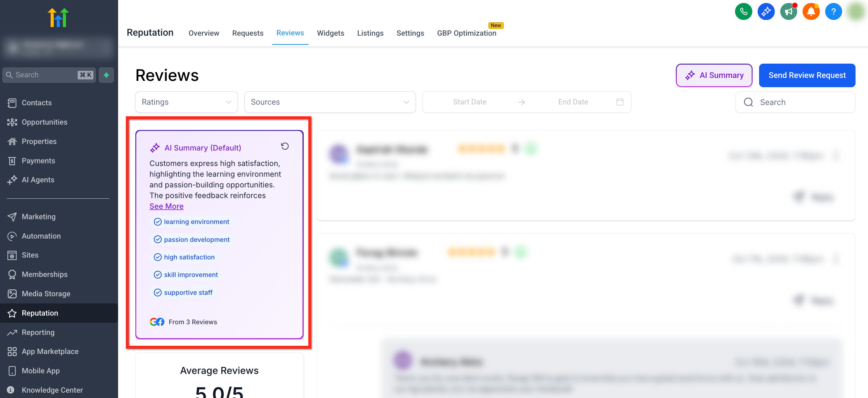The height and width of the screenshot is (398, 868).
Task: Open the GBP Optimization tab
Action: click(466, 33)
